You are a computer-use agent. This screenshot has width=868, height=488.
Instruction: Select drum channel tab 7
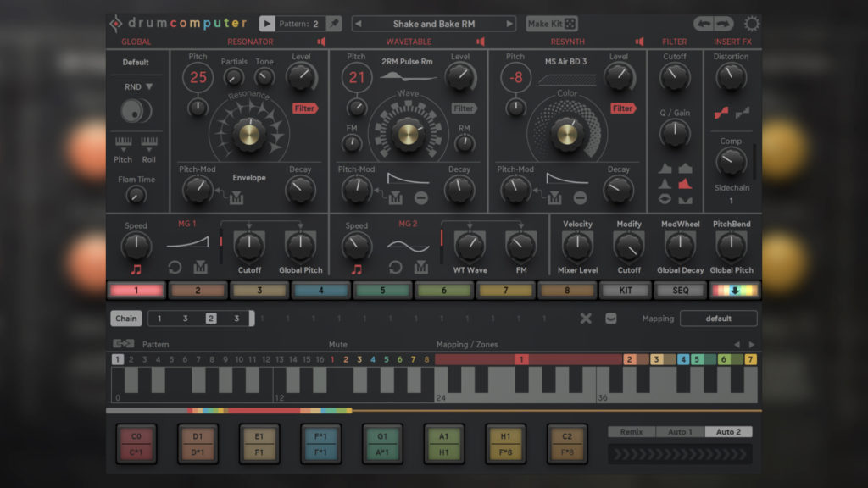505,291
